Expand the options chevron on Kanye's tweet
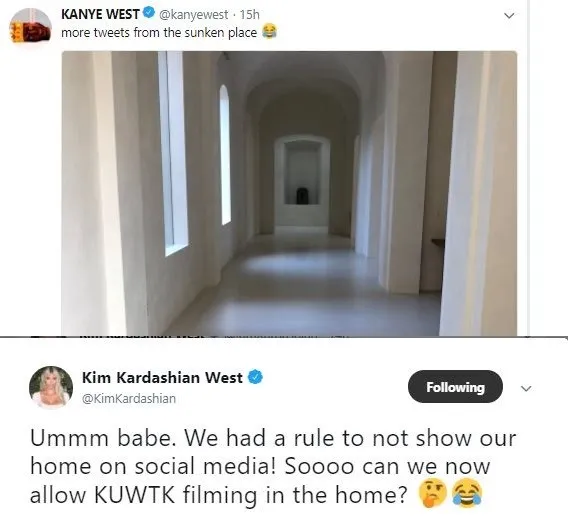568x518 pixels. pyautogui.click(x=509, y=16)
